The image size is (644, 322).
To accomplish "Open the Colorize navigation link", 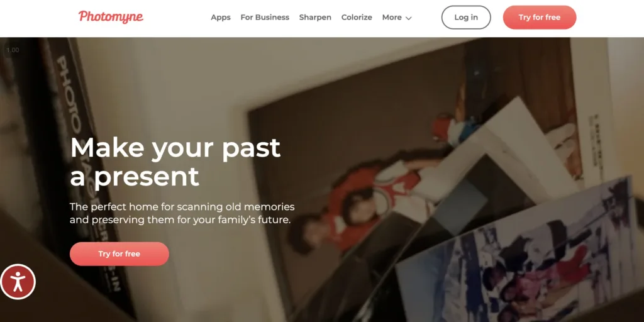I will pos(357,17).
